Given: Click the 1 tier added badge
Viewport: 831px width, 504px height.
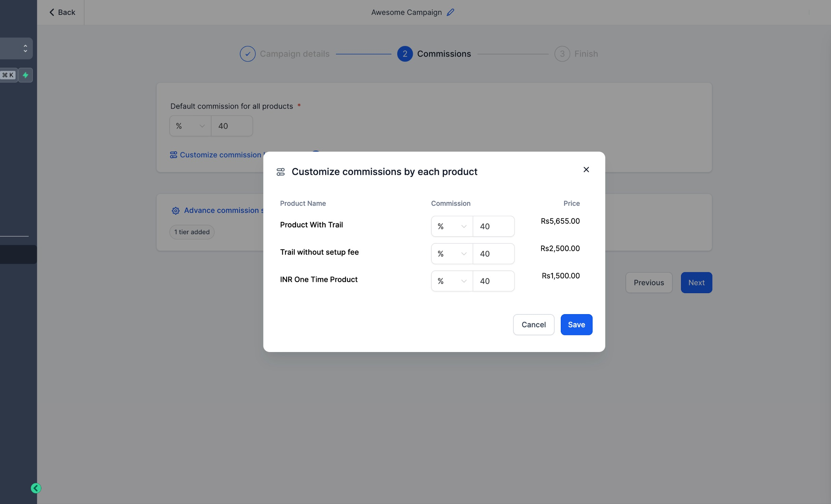Looking at the screenshot, I should tap(192, 232).
